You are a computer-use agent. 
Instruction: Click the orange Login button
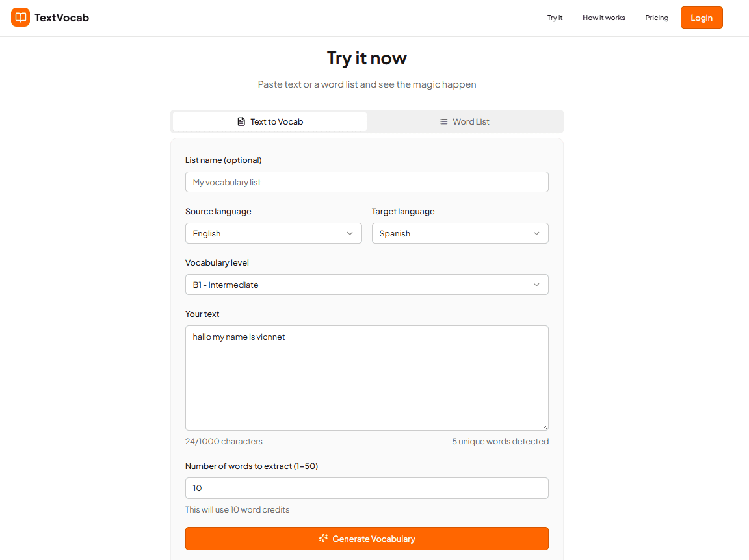(x=702, y=18)
